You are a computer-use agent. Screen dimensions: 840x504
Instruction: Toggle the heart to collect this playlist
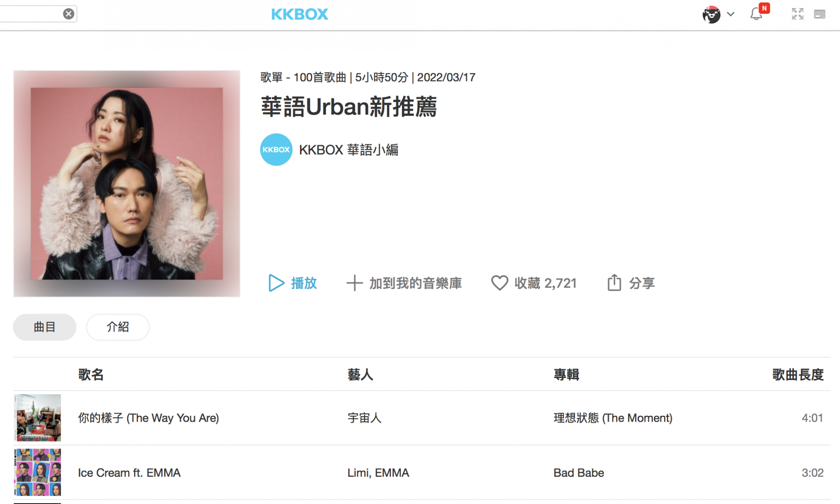(534, 283)
